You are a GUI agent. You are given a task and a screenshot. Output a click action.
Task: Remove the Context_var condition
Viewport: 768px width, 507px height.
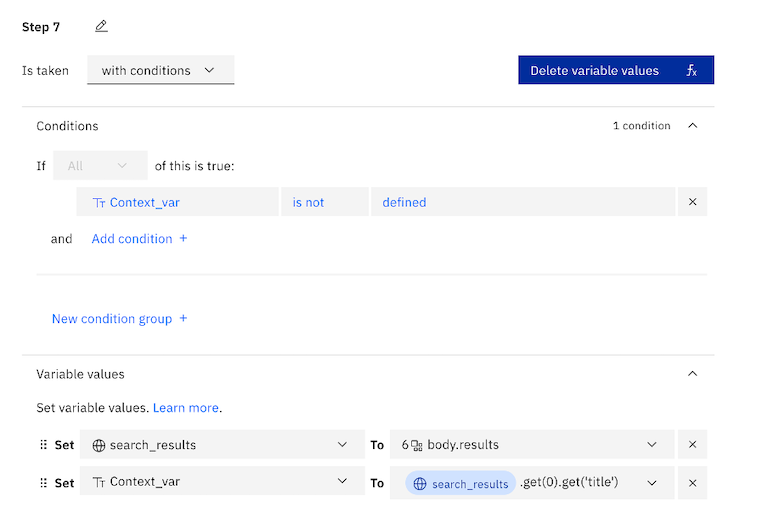click(x=693, y=202)
